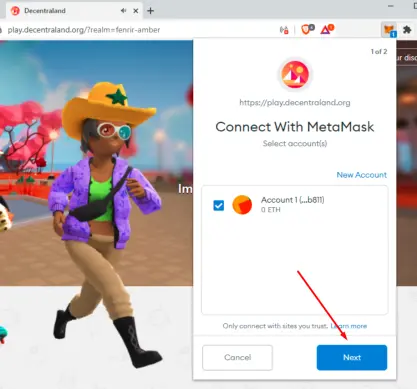The image size is (417, 389).
Task: Click the blue Next button
Action: click(352, 357)
